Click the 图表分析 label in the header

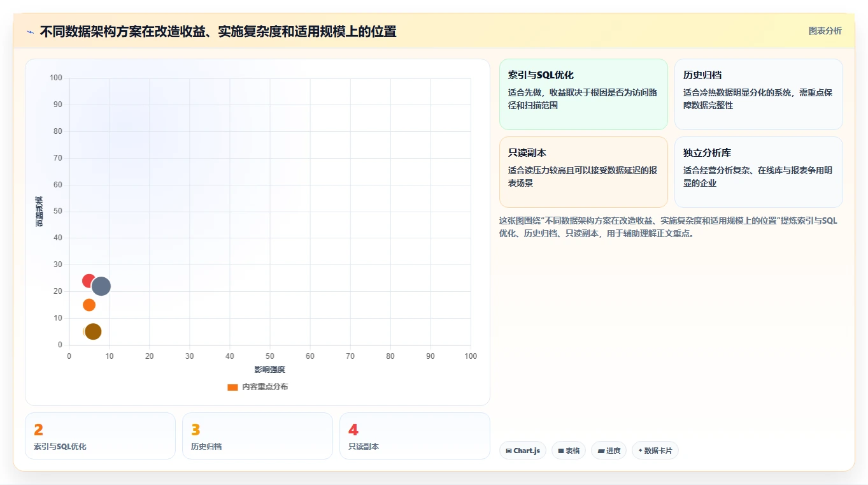(825, 31)
